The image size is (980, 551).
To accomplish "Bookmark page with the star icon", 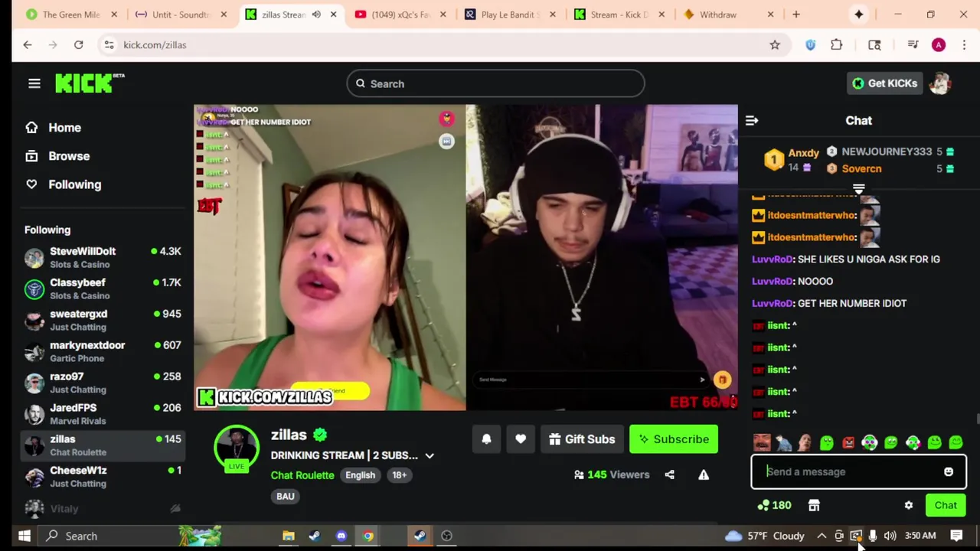I will click(775, 45).
